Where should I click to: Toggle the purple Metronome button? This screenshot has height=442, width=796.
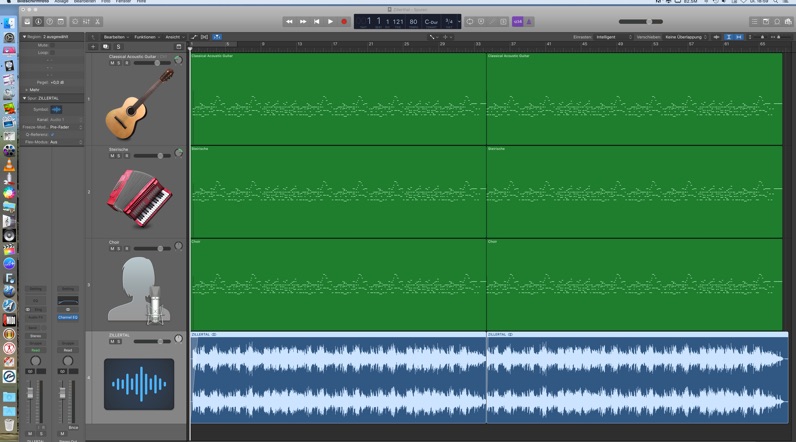(x=528, y=22)
